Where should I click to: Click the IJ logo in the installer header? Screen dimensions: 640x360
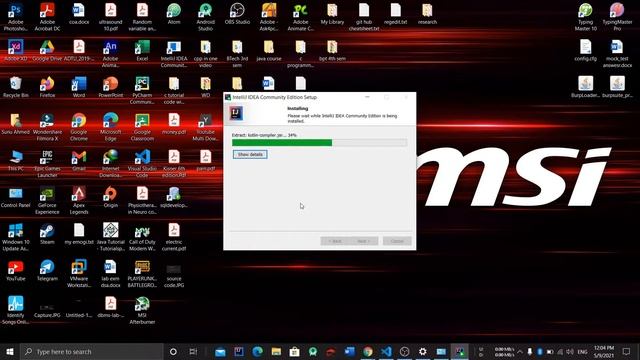pyautogui.click(x=236, y=113)
